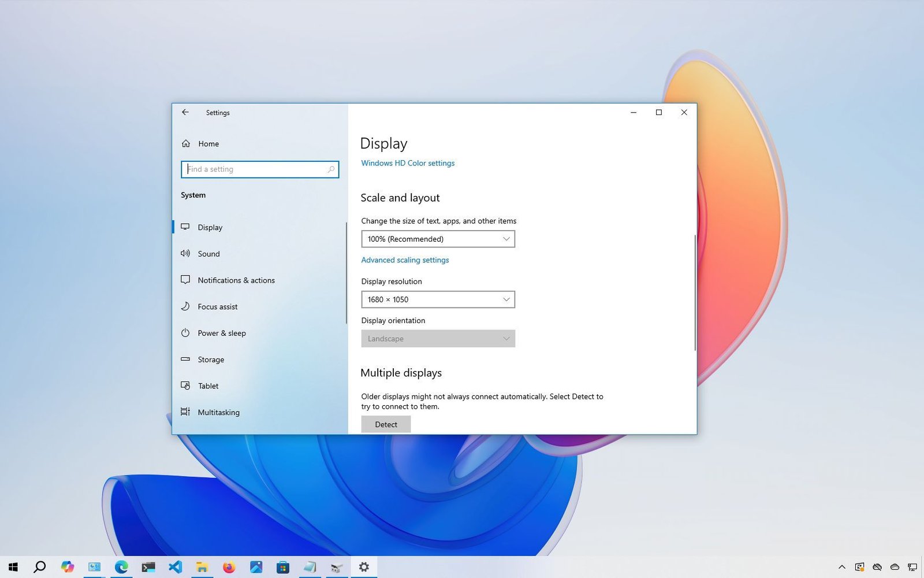Screen dimensions: 924x578
Task: Open the text size scaling dropdown
Action: 437,239
